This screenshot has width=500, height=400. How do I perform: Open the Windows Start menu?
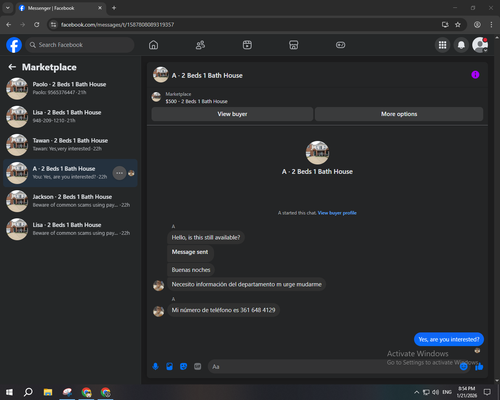tap(9, 392)
